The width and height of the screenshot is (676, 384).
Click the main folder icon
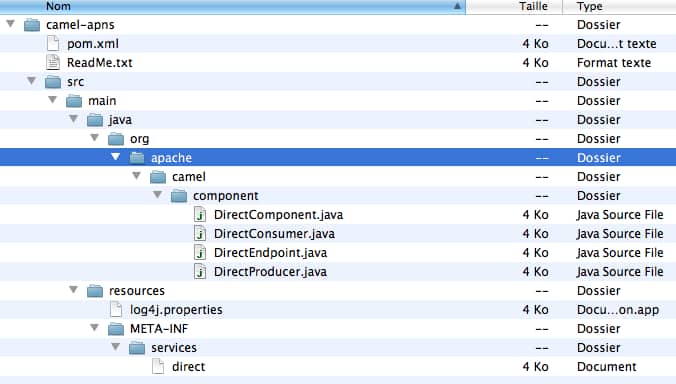click(x=74, y=101)
